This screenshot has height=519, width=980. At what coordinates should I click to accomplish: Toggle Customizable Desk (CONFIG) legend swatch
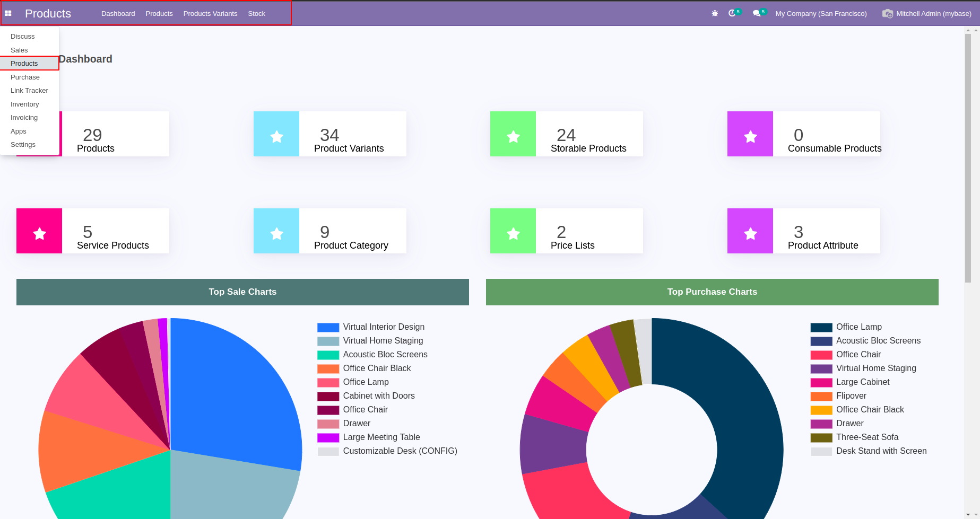click(328, 451)
